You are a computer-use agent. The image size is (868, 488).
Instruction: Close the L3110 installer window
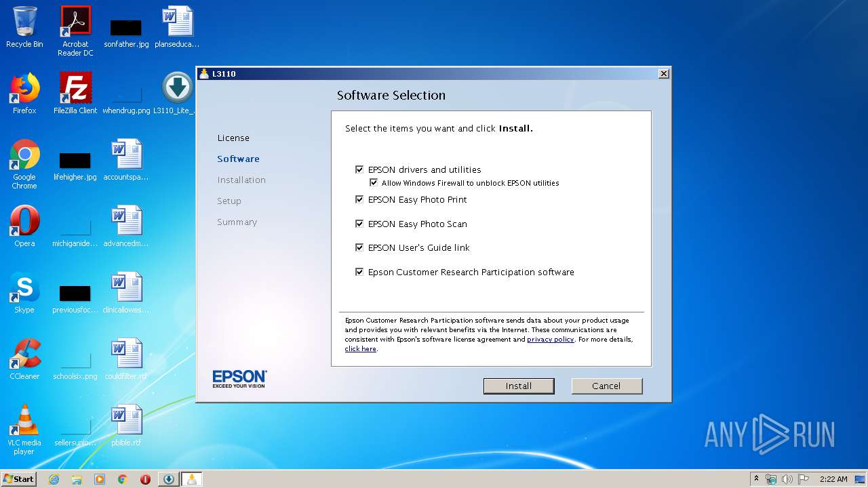[664, 73]
